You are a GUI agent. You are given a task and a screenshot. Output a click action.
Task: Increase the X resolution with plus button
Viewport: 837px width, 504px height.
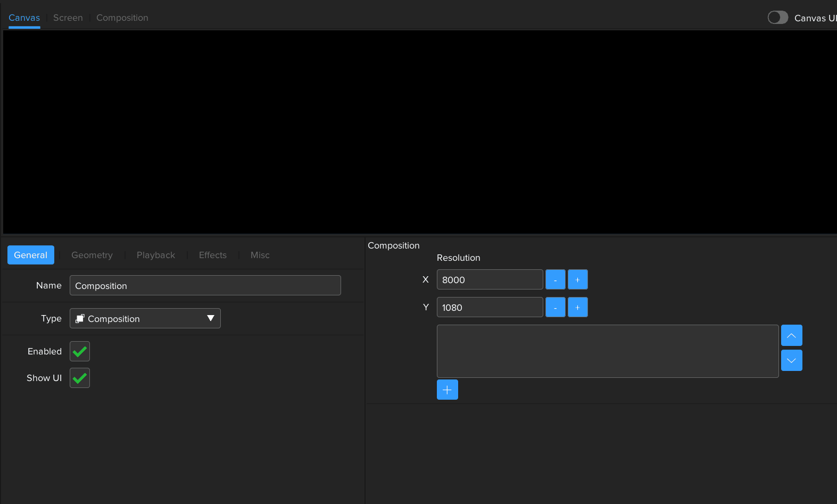click(x=577, y=279)
